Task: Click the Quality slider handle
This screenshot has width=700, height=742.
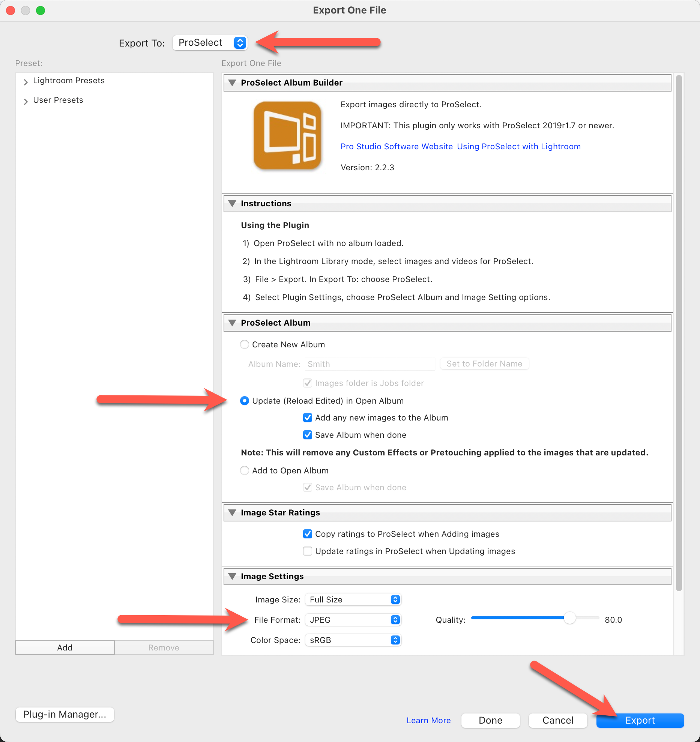Action: (569, 618)
